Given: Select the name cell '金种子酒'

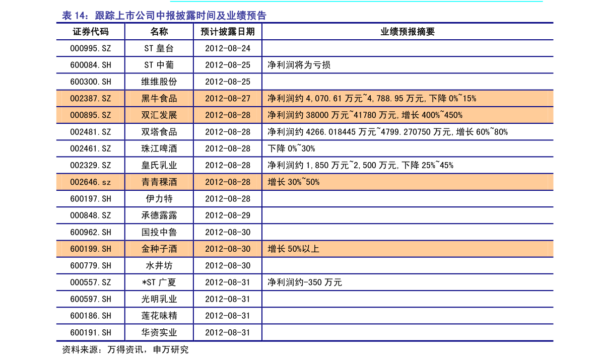Looking at the screenshot, I should point(159,249).
